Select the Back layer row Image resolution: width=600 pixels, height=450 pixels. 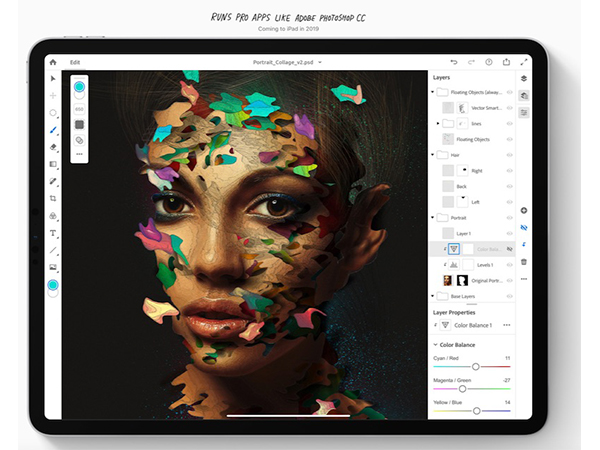[x=472, y=186]
